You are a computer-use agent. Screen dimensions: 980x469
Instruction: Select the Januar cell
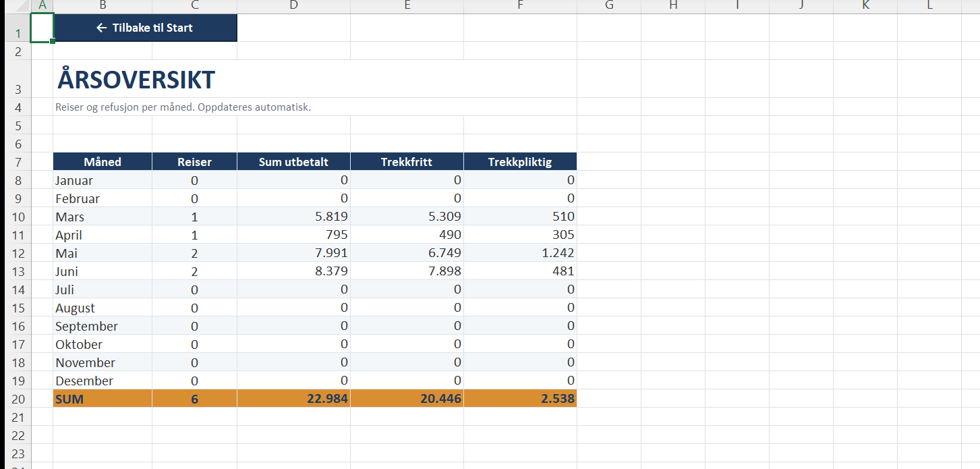point(103,180)
